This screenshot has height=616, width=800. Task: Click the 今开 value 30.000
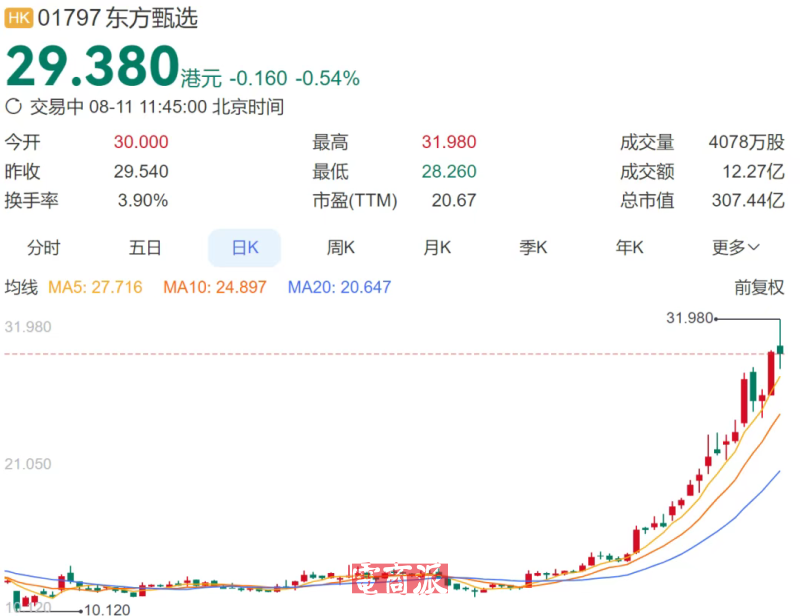tap(141, 142)
